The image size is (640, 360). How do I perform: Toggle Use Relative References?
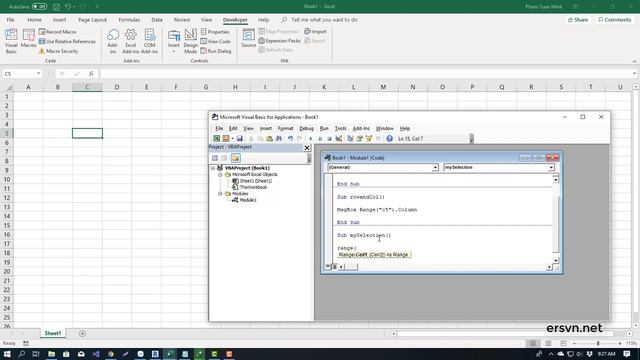(67, 41)
